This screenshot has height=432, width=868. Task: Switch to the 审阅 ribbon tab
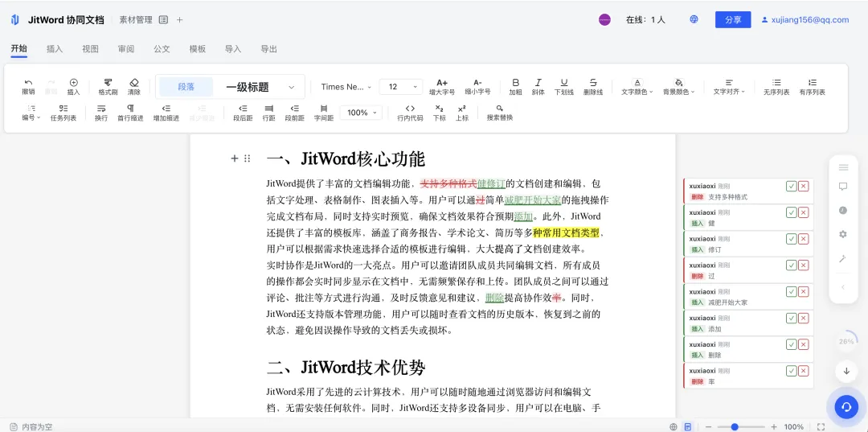click(126, 49)
